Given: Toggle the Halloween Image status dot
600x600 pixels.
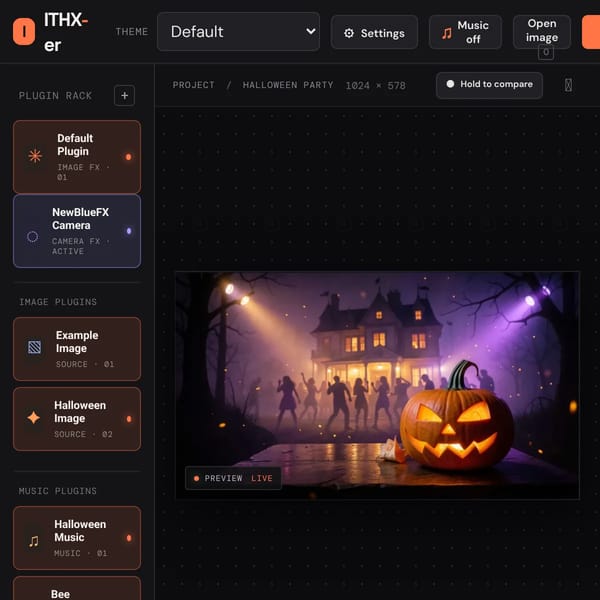Looking at the screenshot, I should [129, 419].
